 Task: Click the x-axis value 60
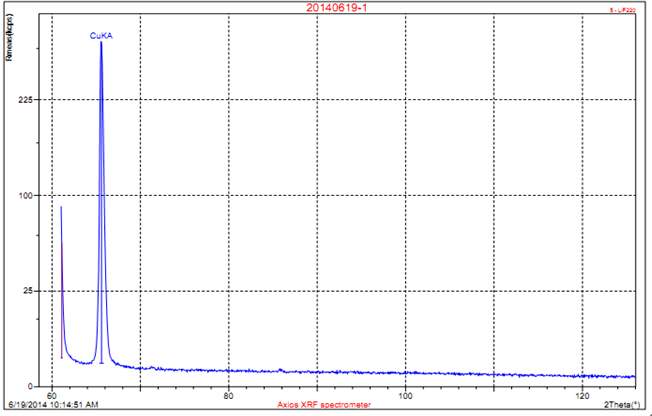pyautogui.click(x=52, y=396)
